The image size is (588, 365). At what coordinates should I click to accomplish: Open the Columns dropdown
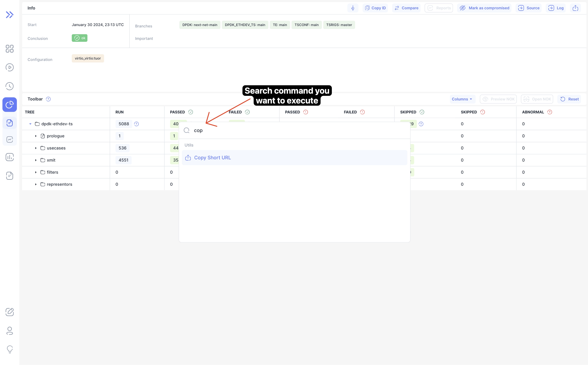[x=462, y=99]
